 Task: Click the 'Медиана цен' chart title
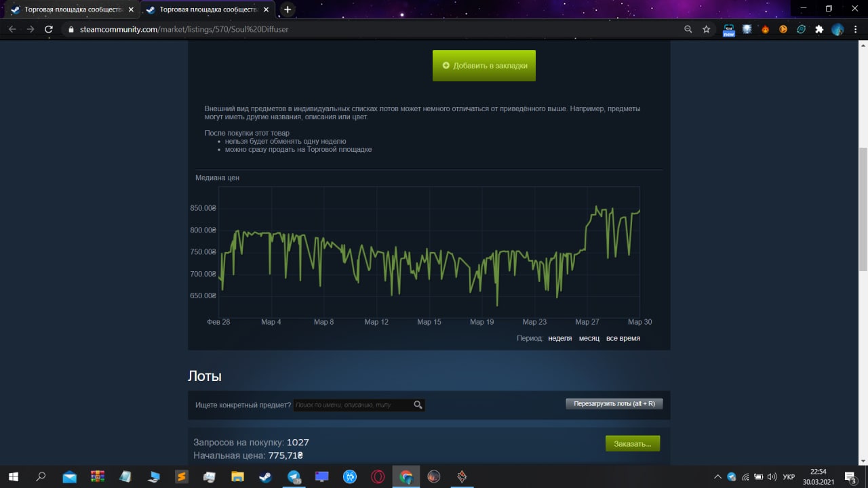(x=217, y=178)
